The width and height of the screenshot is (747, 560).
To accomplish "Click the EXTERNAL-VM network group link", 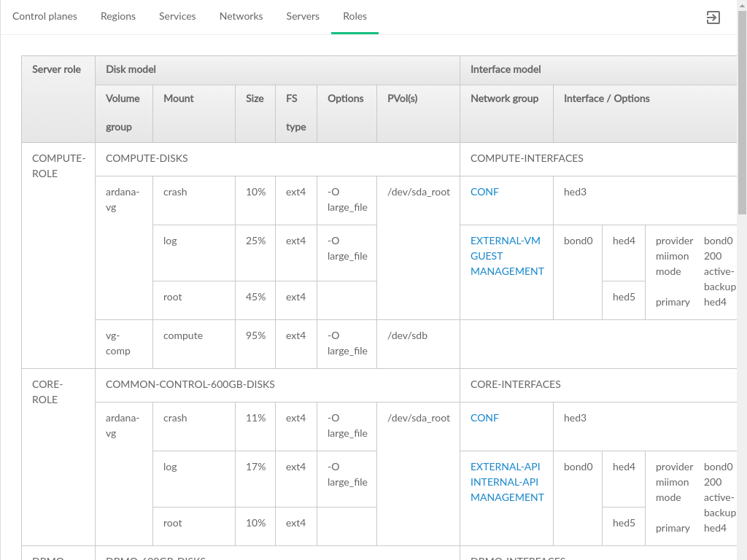I will click(x=505, y=241).
